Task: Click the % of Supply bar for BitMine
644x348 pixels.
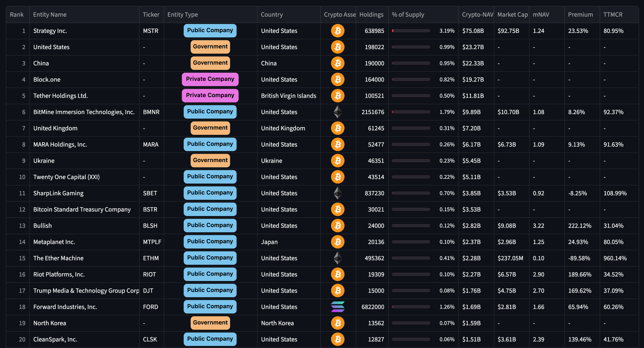Action: 411,112
